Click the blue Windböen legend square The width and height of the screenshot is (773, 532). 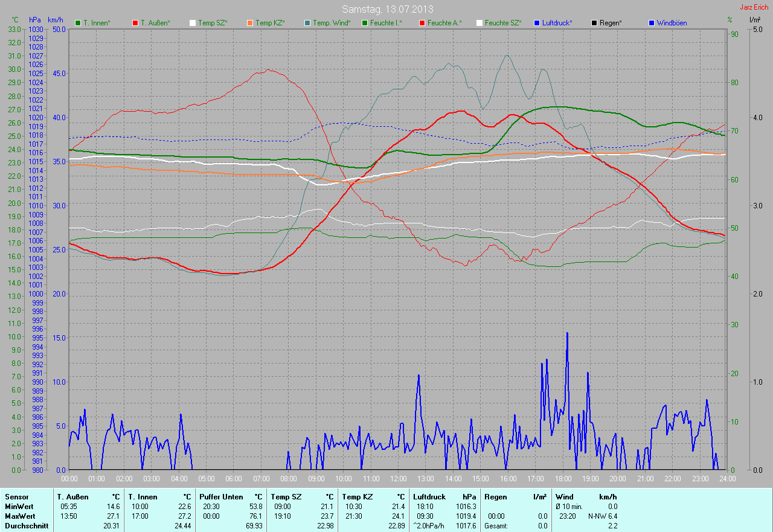[x=652, y=23]
